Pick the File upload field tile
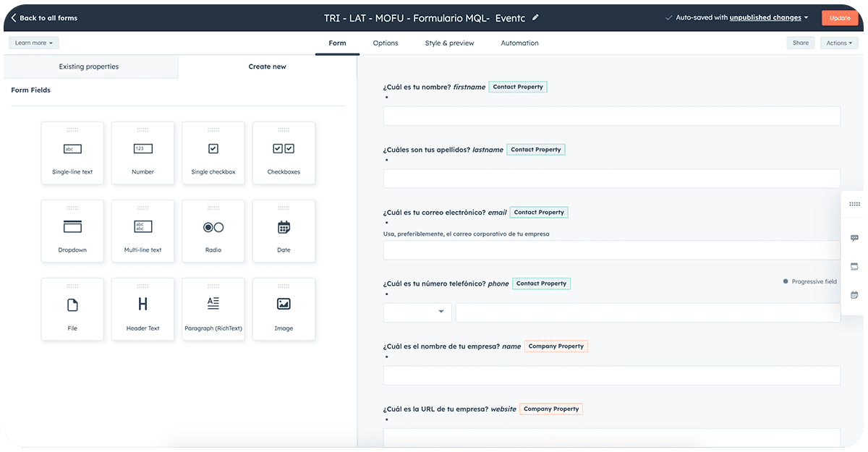This screenshot has height=452, width=868. coord(72,309)
